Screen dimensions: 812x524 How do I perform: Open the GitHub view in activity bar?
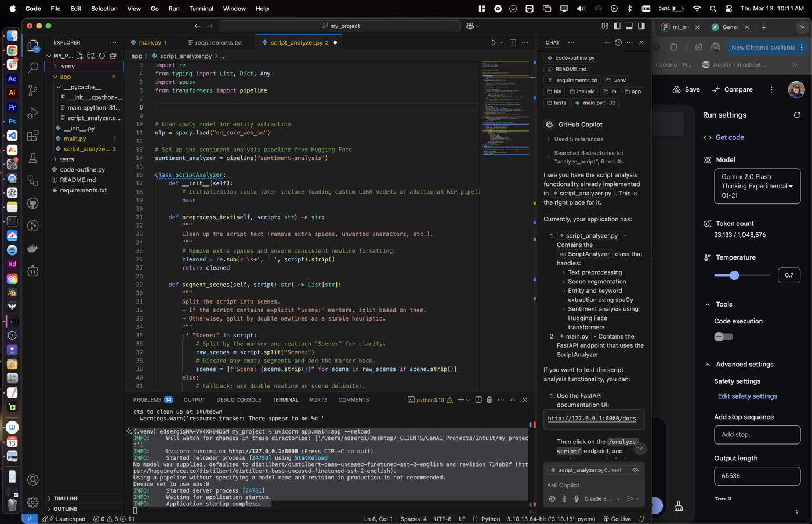[x=33, y=203]
